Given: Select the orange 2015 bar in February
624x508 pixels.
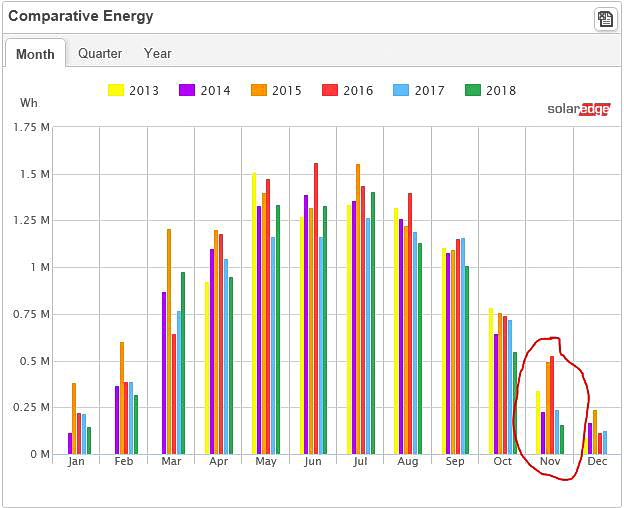Looking at the screenshot, I should click(122, 398).
